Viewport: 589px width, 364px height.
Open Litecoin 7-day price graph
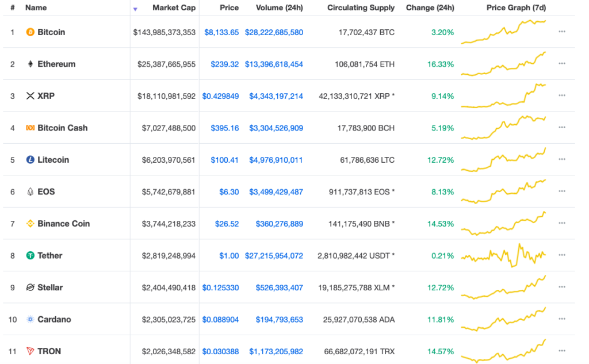coord(503,160)
